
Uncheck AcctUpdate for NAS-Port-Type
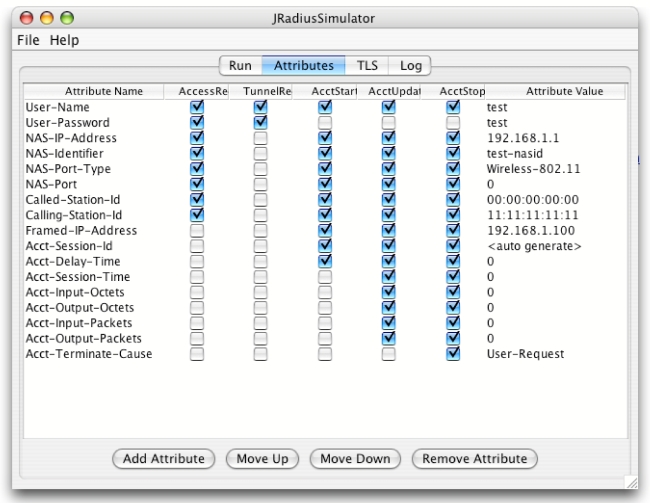pyautogui.click(x=388, y=169)
